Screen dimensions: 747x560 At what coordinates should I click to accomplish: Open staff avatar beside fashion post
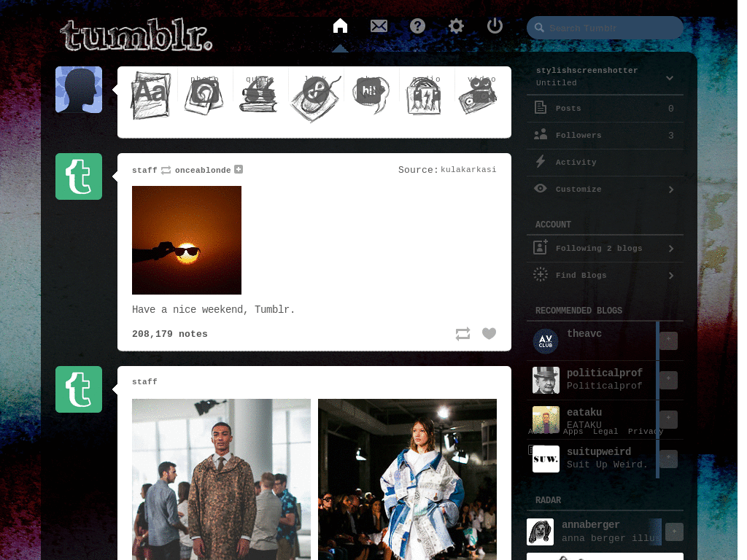79,389
